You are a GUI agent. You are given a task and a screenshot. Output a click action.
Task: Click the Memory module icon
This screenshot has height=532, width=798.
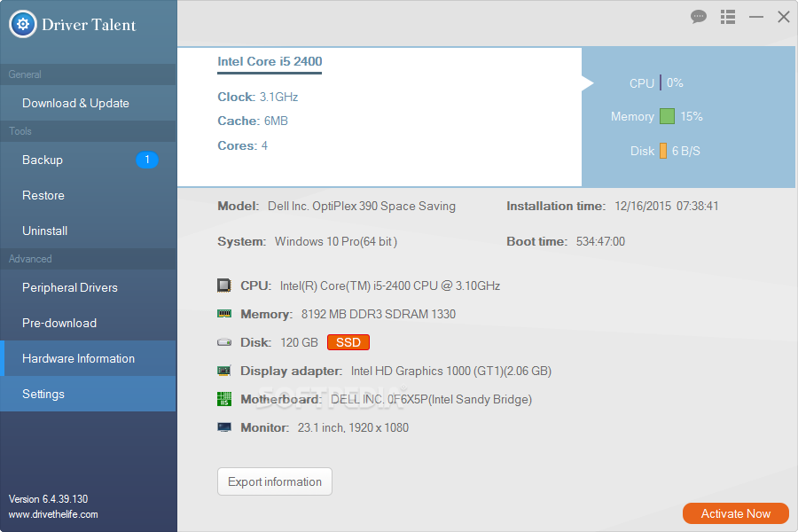pos(224,314)
